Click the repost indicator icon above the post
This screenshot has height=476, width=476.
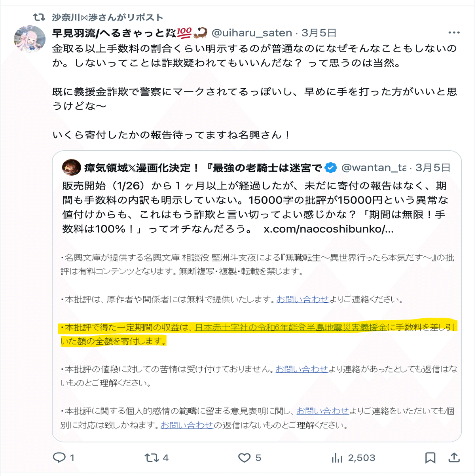click(39, 17)
